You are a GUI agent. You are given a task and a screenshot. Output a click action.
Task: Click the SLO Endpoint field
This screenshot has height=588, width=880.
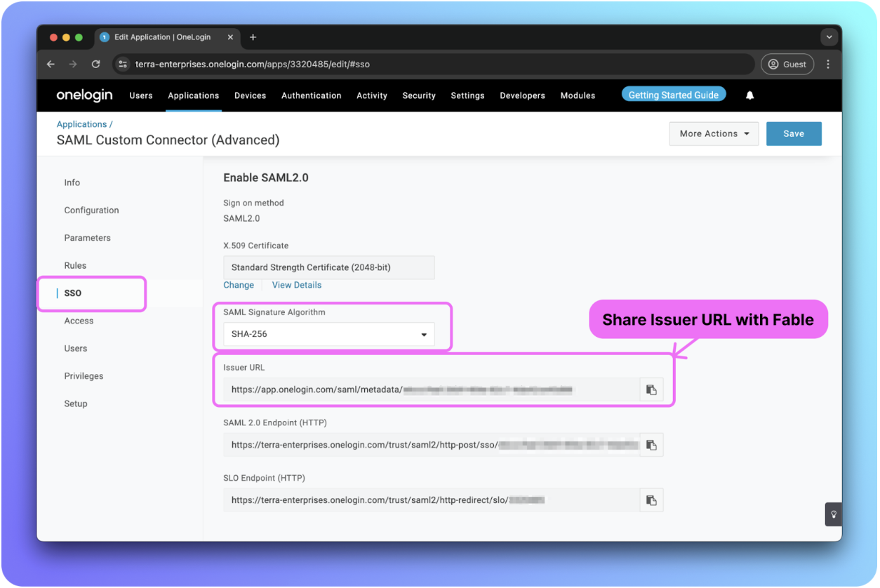tap(432, 500)
